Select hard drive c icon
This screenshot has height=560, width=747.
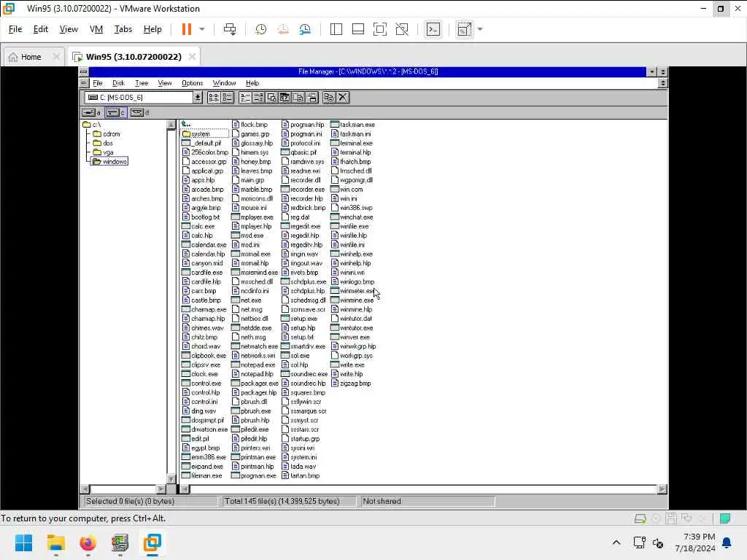(x=115, y=112)
